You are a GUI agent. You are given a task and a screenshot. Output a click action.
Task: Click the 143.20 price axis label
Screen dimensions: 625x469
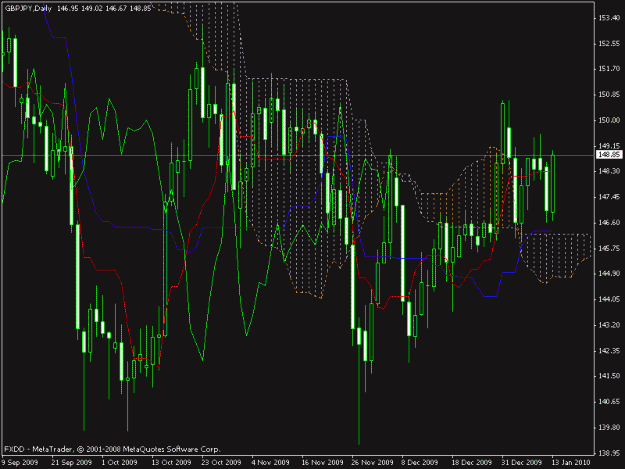tap(609, 325)
